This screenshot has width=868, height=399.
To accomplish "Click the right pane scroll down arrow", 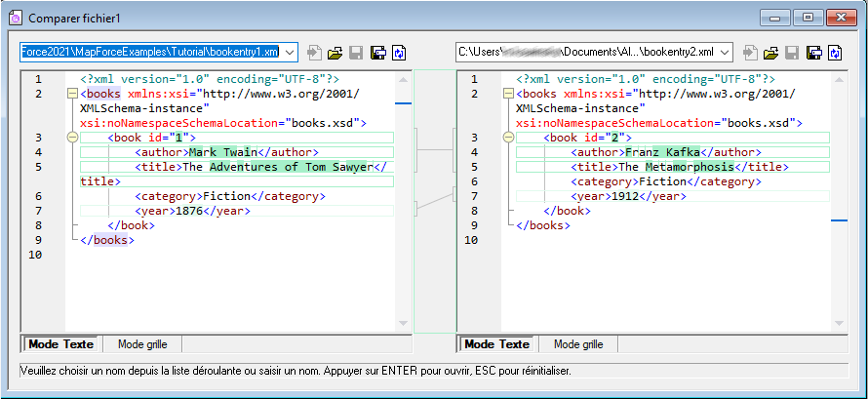I will tap(840, 323).
